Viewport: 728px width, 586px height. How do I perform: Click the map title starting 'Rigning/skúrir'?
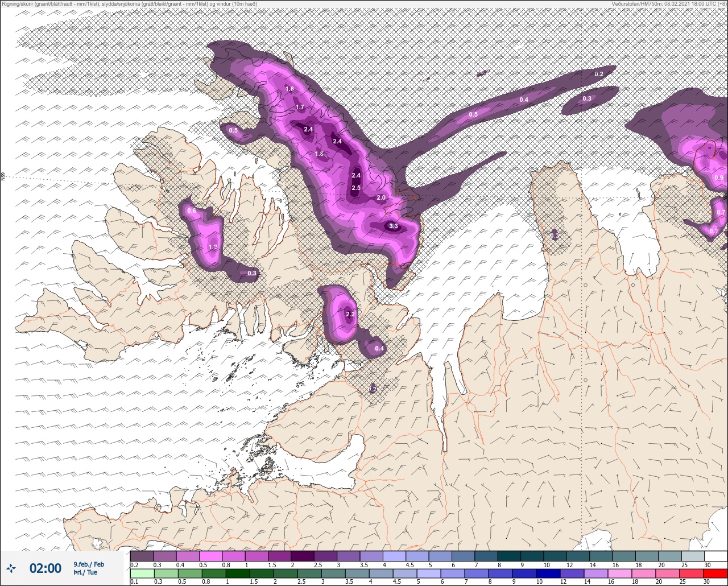pos(129,4)
